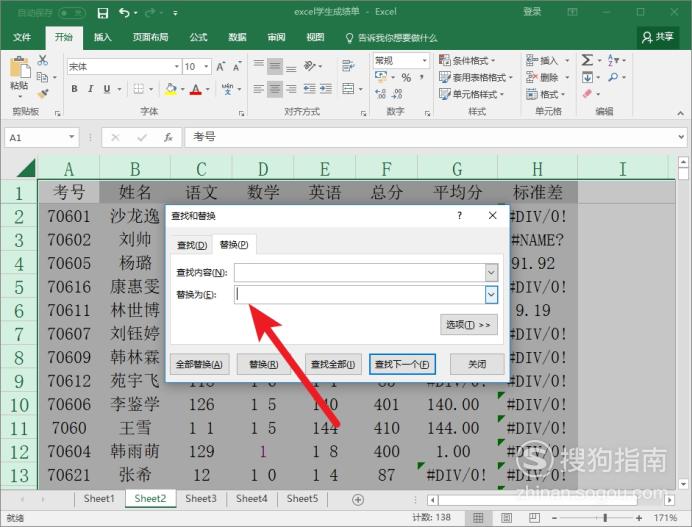
Task: Click the Borders icon
Action: click(x=139, y=89)
